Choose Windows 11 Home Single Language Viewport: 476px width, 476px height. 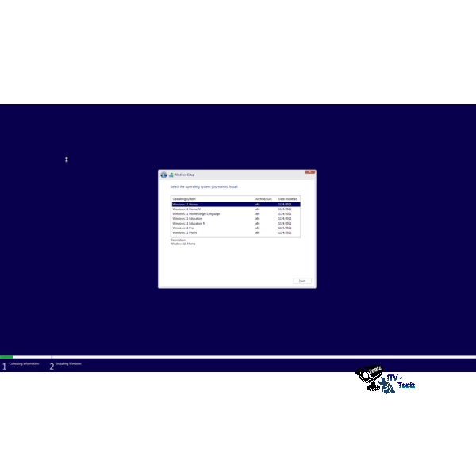(x=236, y=213)
